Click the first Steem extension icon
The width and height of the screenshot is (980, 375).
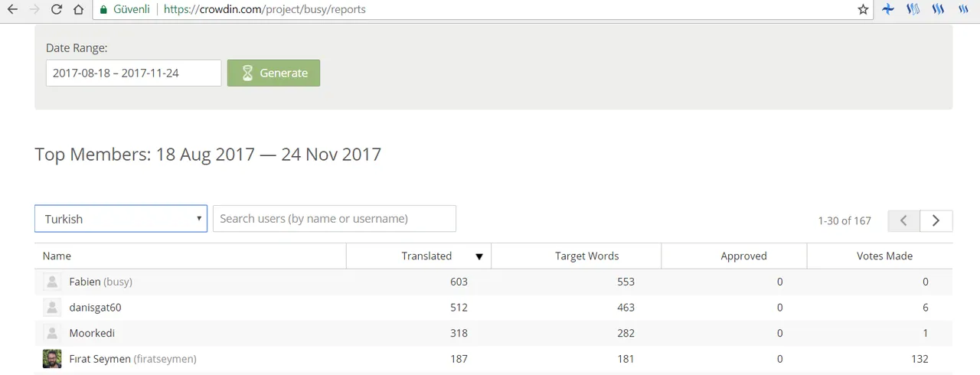tap(913, 10)
